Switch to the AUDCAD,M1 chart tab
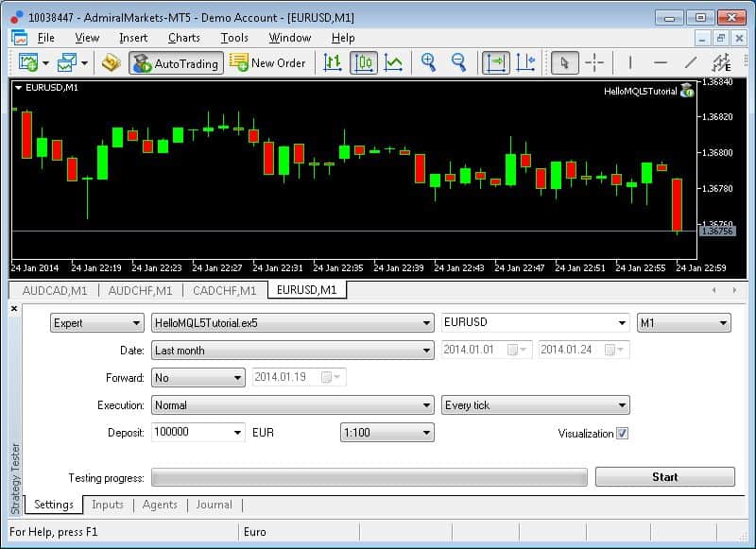The image size is (756, 549). pyautogui.click(x=55, y=291)
